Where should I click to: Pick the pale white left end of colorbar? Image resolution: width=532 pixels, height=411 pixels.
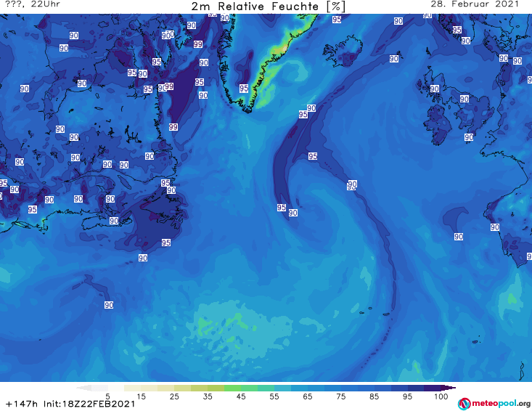84,388
